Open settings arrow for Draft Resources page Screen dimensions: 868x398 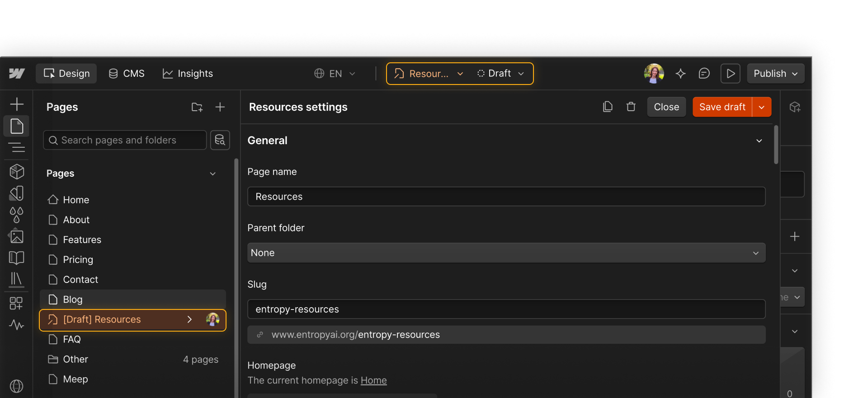pyautogui.click(x=190, y=319)
